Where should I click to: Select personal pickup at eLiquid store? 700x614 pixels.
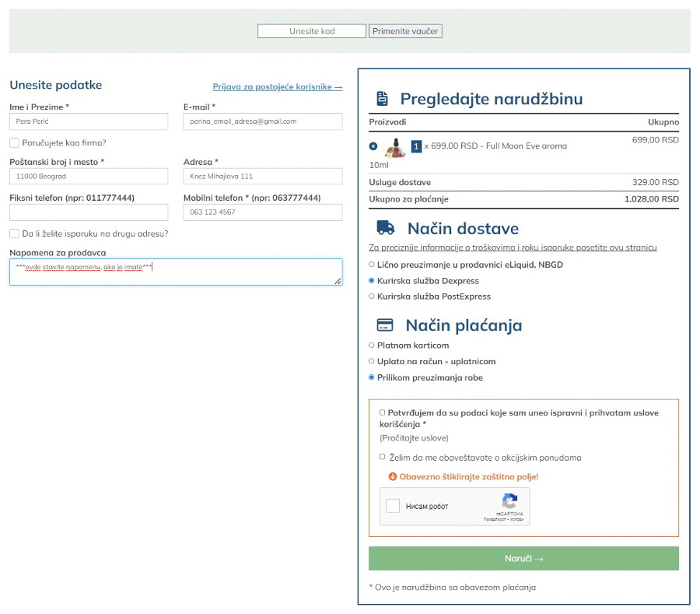[372, 265]
